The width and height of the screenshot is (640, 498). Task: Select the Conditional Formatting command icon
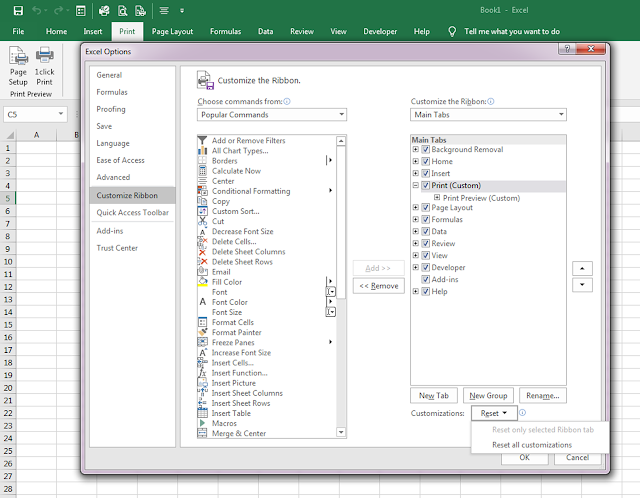pos(202,191)
